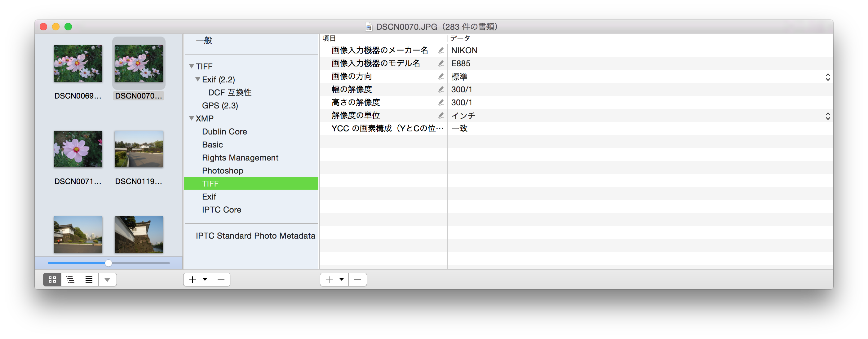
Task: Collapse the XMP tree node
Action: [191, 118]
